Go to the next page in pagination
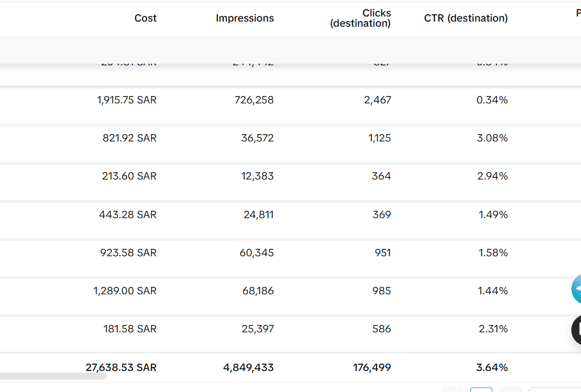The width and height of the screenshot is (581, 392). coord(510,390)
